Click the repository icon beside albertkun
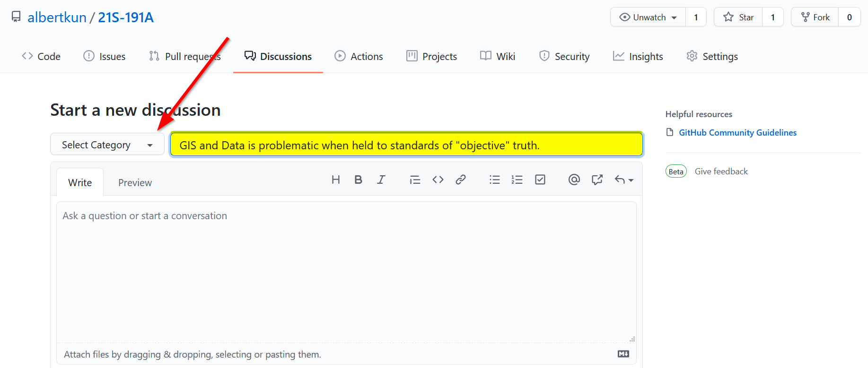This screenshot has height=368, width=868. coord(16,17)
